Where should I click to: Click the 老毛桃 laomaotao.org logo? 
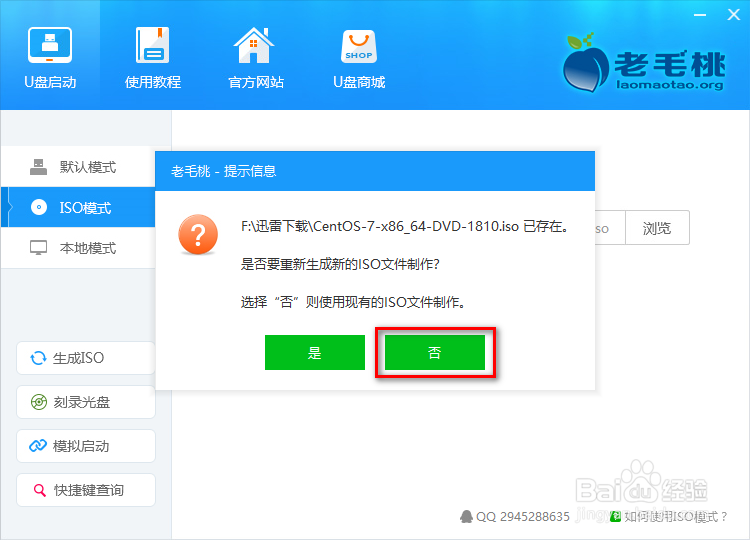(644, 63)
